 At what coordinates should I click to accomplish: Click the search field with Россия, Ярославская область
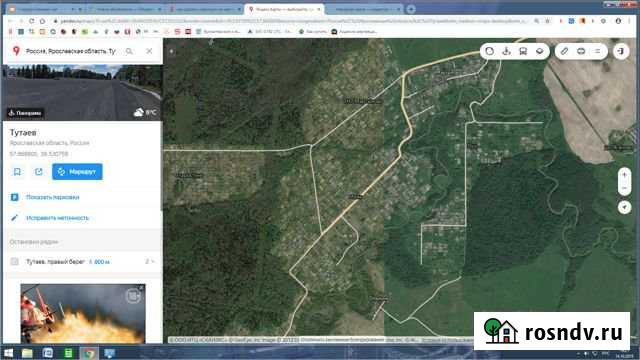point(71,51)
